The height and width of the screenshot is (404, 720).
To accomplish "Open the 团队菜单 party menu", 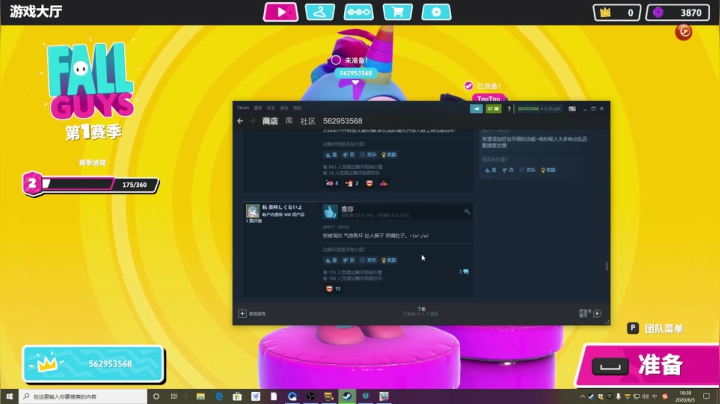I will pyautogui.click(x=655, y=328).
